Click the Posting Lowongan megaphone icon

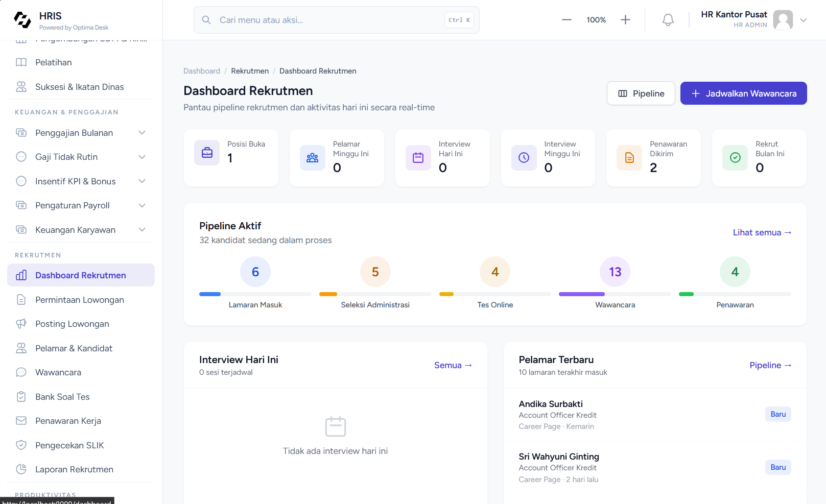point(21,324)
